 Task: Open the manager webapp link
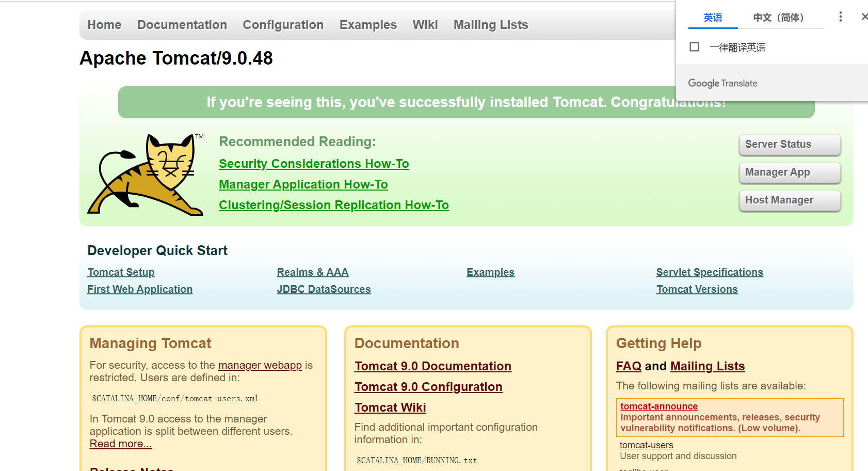point(260,365)
